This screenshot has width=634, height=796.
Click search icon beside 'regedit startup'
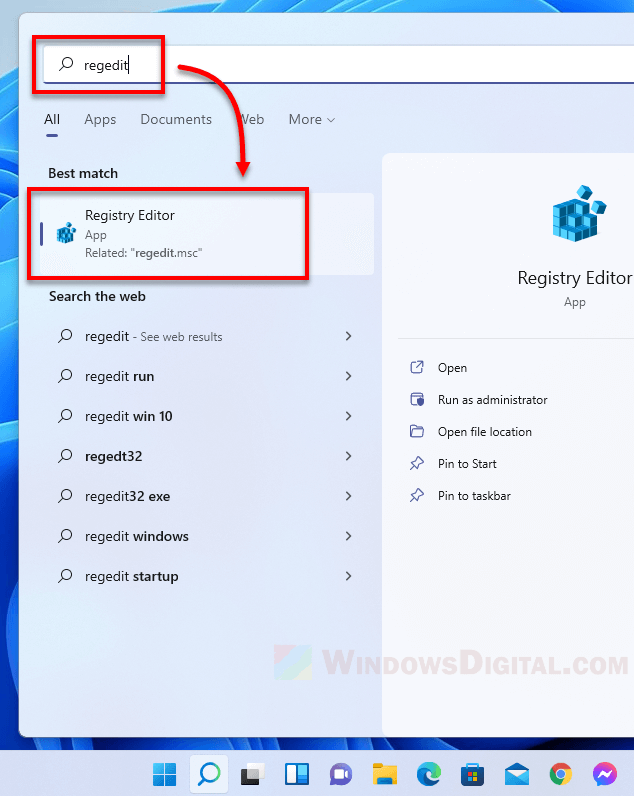coord(65,576)
